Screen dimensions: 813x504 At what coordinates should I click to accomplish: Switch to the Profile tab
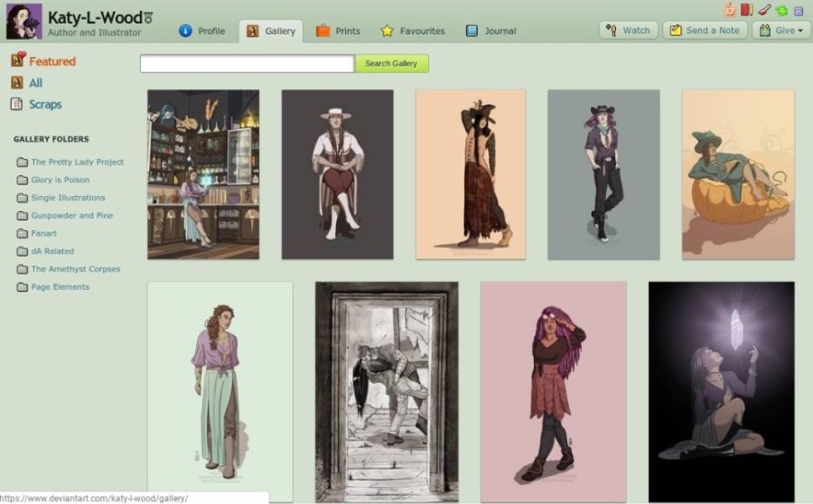[202, 31]
